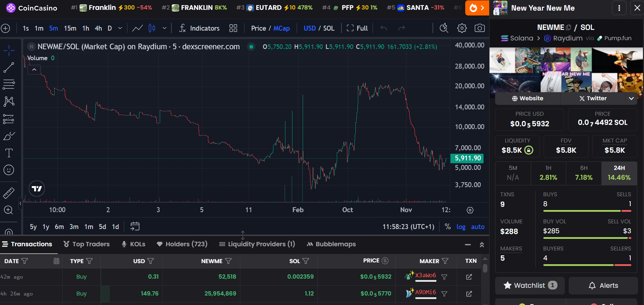Open chart settings gear icon

[462, 28]
